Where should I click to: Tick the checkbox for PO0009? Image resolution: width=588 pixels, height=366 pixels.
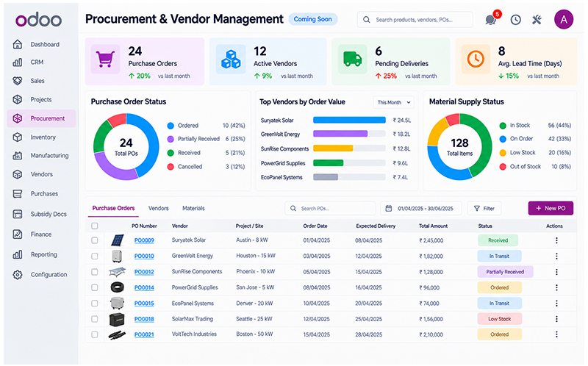point(95,240)
